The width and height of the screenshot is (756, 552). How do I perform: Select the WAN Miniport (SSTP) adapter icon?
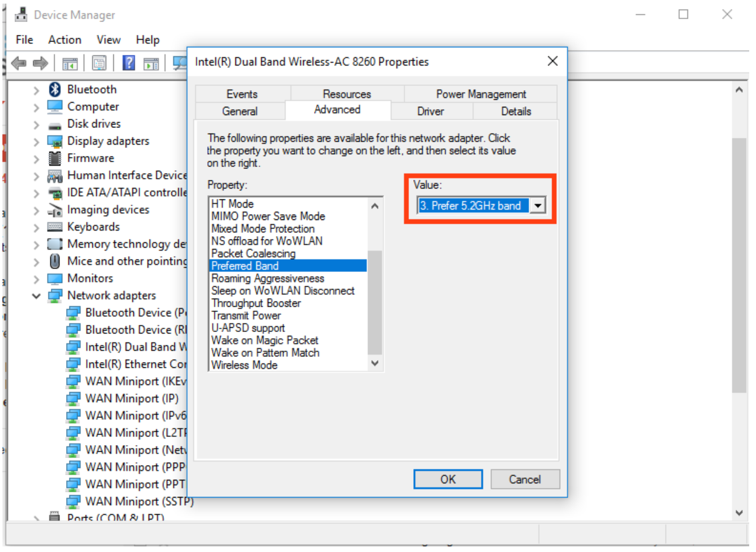[73, 502]
